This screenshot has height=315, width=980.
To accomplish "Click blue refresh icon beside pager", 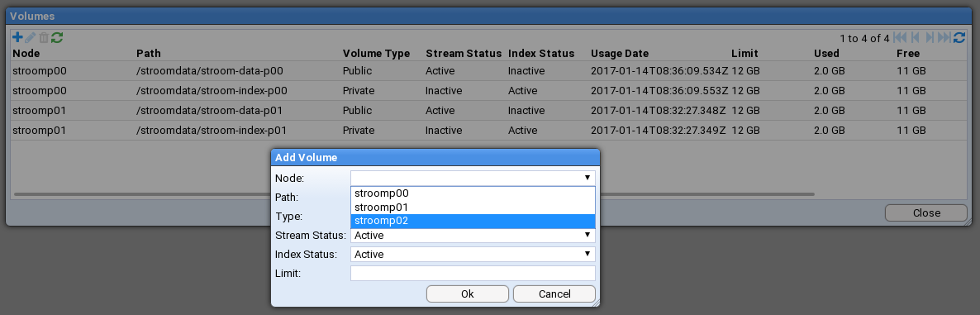I will click(959, 38).
